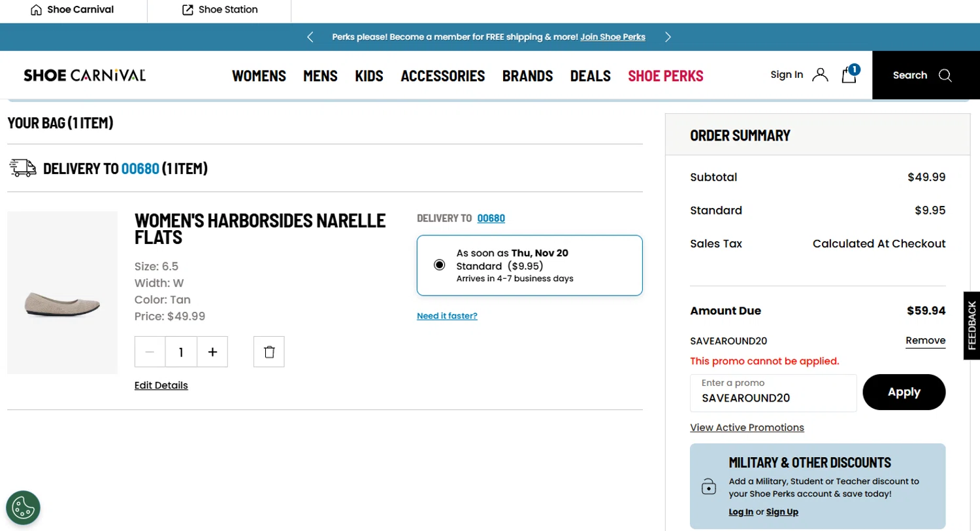
Task: Open the Mens menu
Action: (320, 76)
